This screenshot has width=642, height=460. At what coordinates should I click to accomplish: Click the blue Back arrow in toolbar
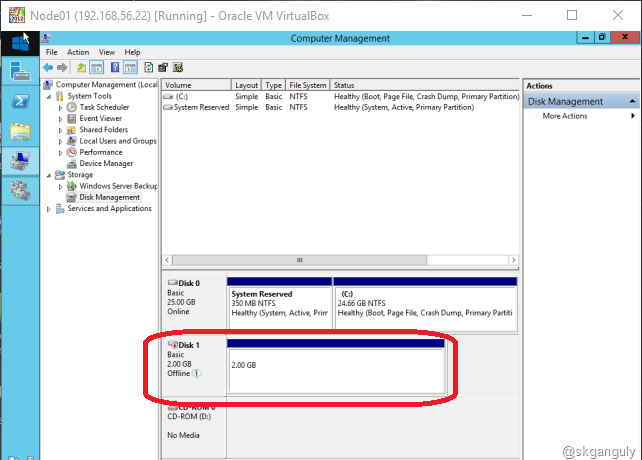pos(48,67)
